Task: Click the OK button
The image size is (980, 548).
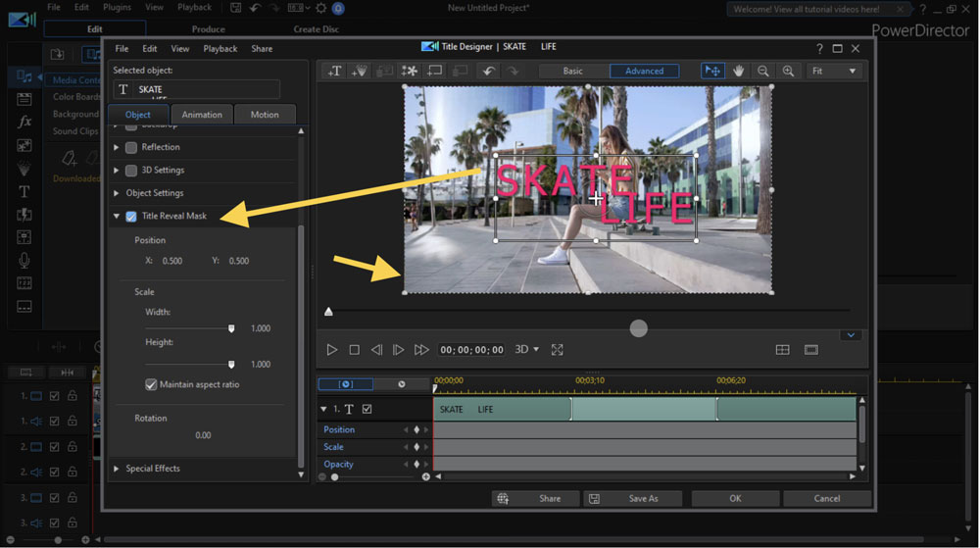Action: 735,498
